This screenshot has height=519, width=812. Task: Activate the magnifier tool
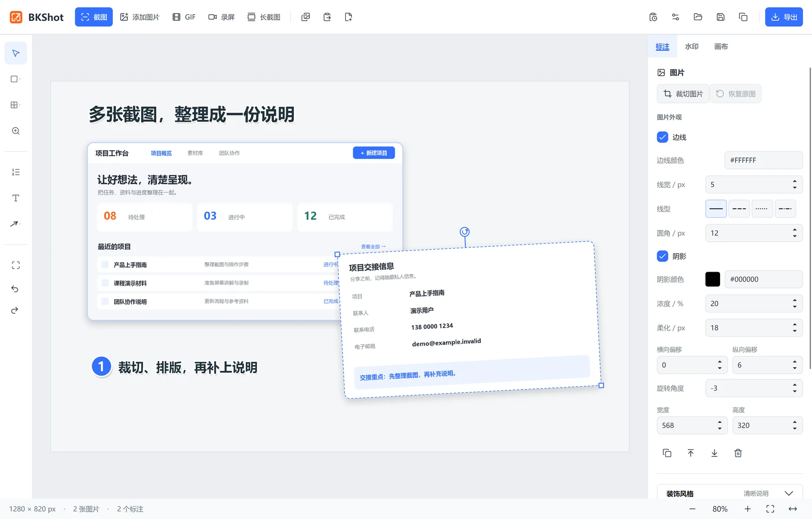(x=16, y=131)
